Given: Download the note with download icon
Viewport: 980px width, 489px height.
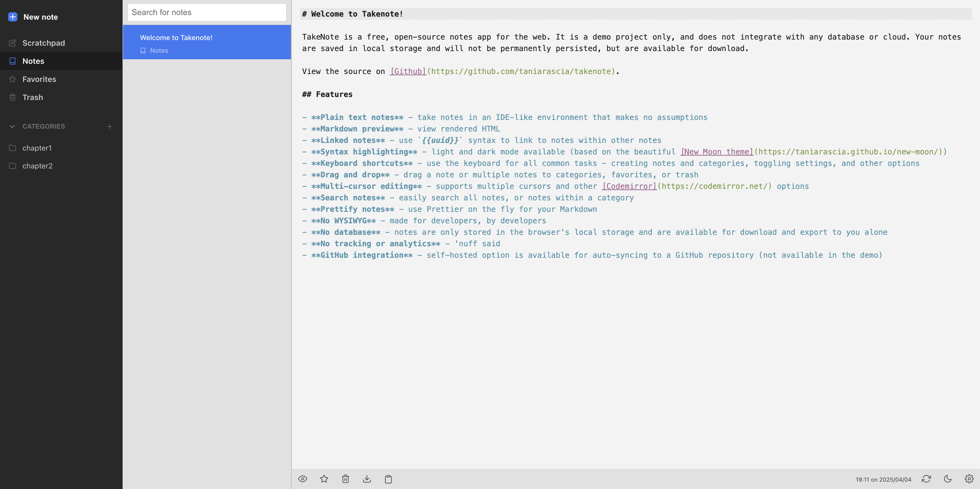Looking at the screenshot, I should [367, 479].
